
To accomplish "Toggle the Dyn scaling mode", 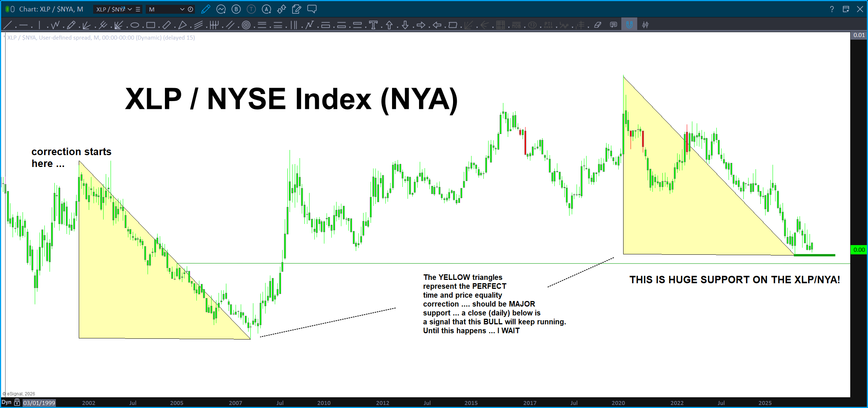I will click(6, 402).
